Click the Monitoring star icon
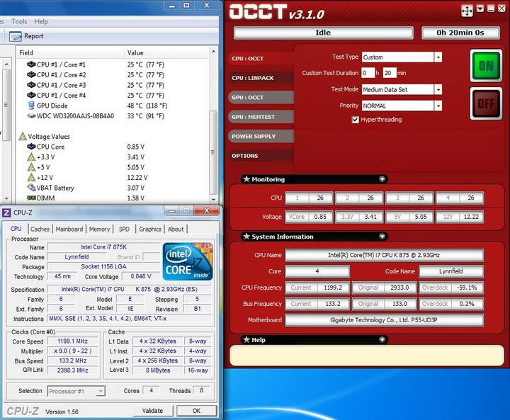The height and width of the screenshot is (420, 510). point(246,179)
